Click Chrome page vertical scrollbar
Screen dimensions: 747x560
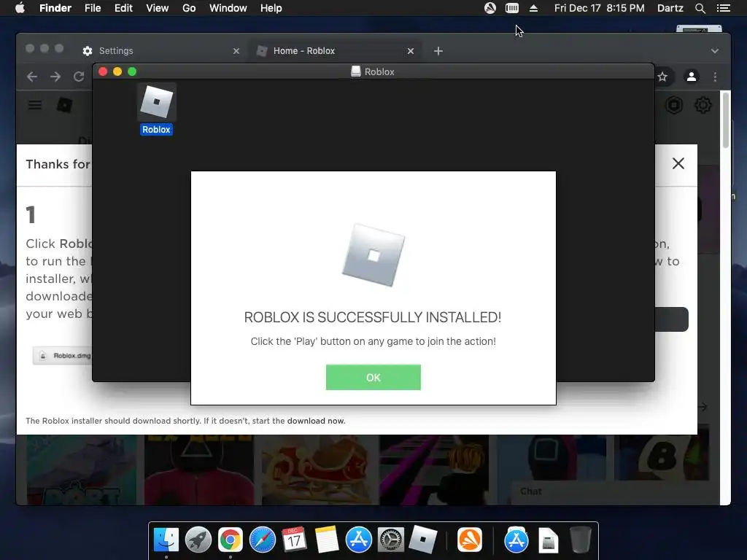[726, 120]
